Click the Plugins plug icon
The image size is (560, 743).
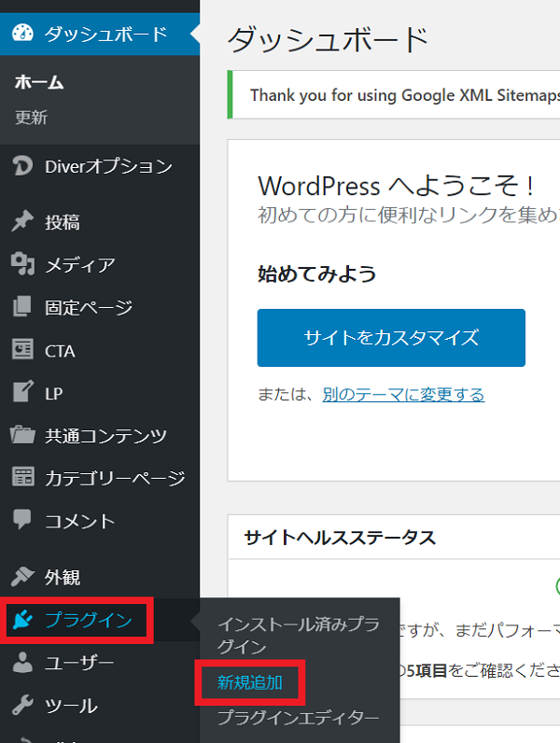pyautogui.click(x=22, y=620)
